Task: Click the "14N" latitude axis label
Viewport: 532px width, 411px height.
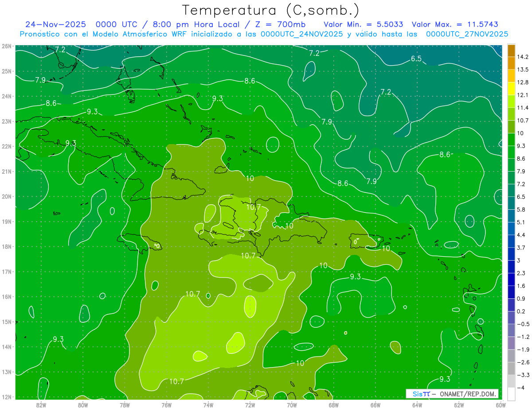Action: pyautogui.click(x=7, y=347)
